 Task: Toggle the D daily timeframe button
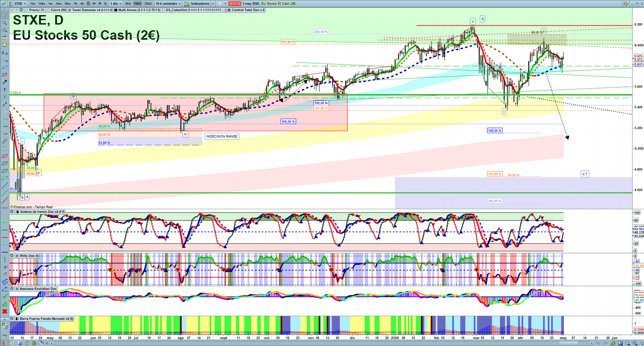[88, 4]
